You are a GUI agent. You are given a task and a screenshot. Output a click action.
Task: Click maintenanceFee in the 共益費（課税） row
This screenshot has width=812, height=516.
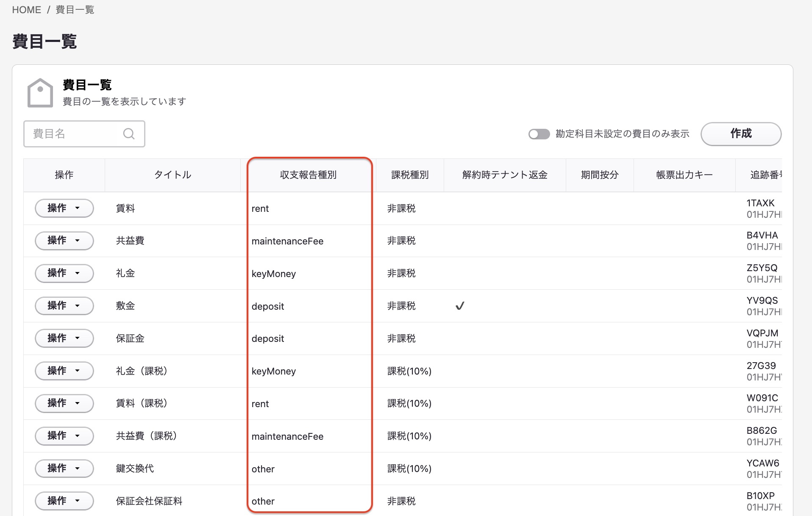coord(287,436)
